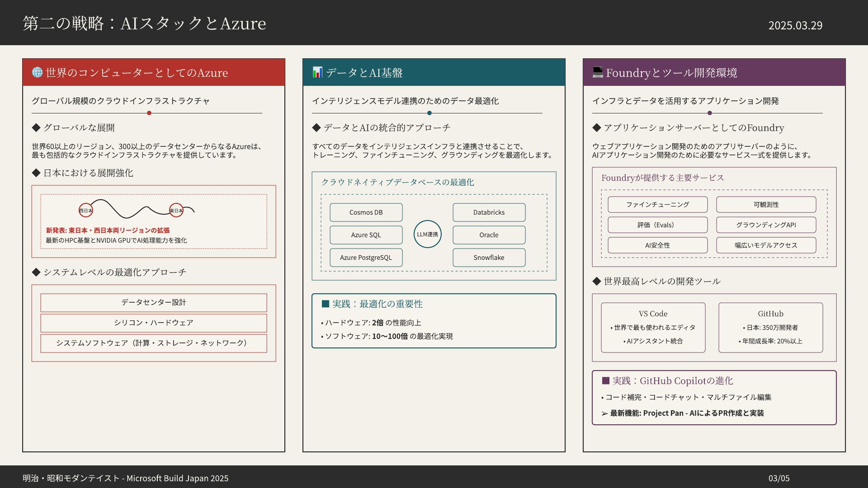Click the subtitle インフラとデータを活用するアプリケーション開発
This screenshot has height=488, width=868.
(x=685, y=101)
